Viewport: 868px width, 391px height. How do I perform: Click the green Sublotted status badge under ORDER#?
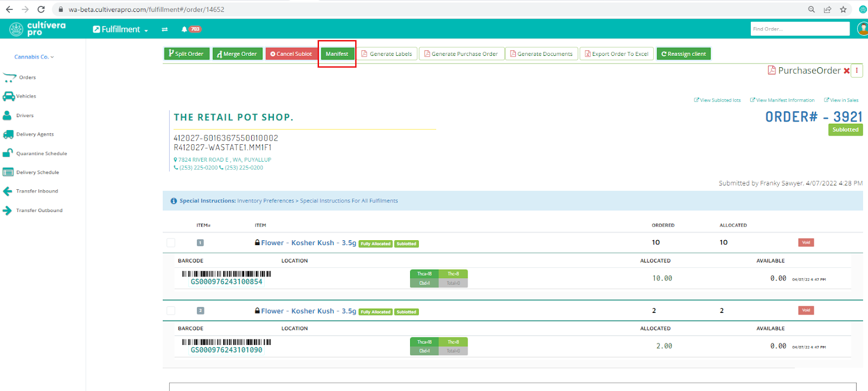coord(846,130)
